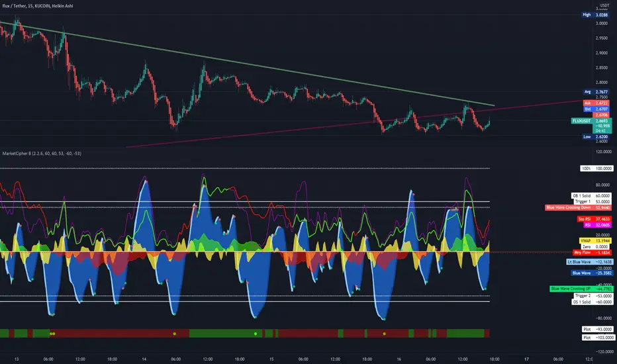
Task: Click the 2.8500 price scale value
Action: tap(601, 68)
